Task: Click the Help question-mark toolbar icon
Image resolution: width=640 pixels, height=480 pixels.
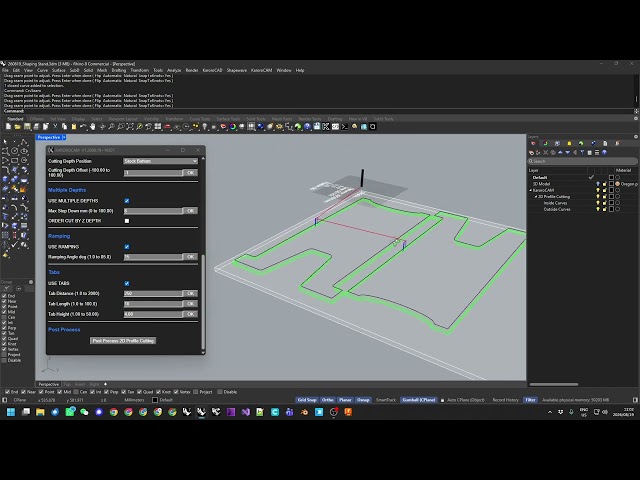Action: coord(307,127)
